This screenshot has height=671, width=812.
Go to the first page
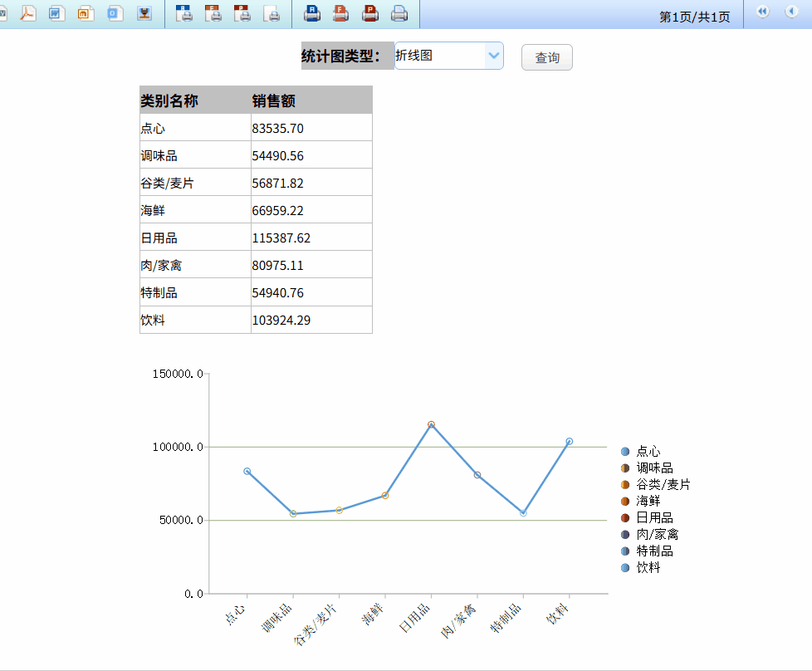click(x=762, y=12)
